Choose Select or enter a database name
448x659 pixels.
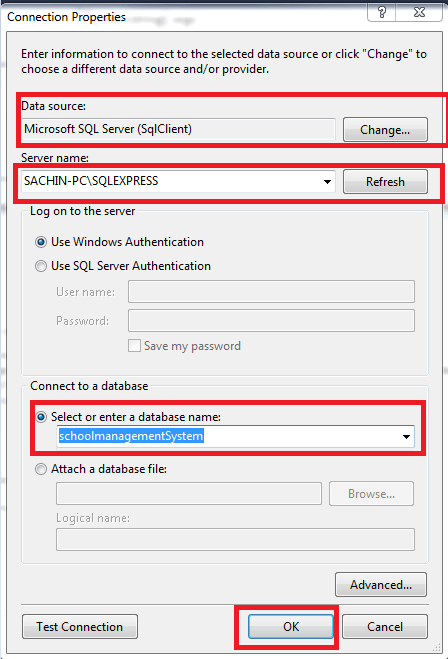pyautogui.click(x=41, y=417)
